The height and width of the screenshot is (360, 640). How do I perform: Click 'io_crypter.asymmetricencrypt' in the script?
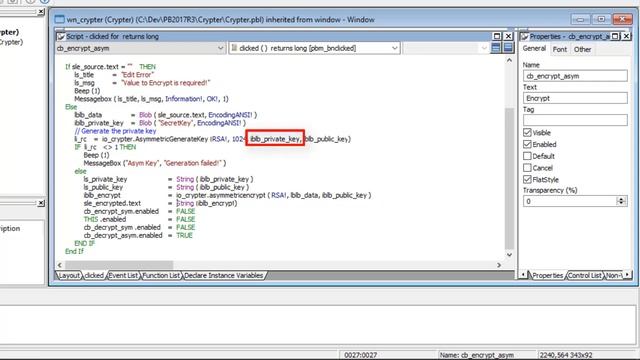(x=221, y=195)
